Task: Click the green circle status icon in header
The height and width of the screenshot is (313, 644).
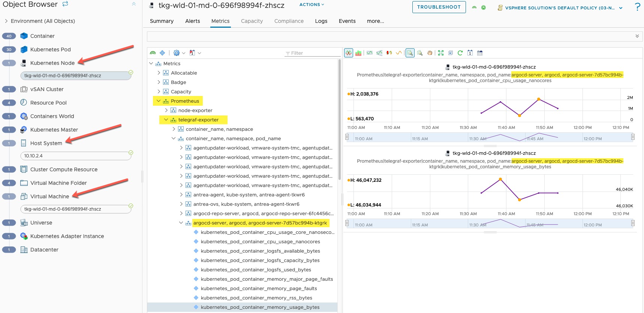Action: tap(484, 7)
